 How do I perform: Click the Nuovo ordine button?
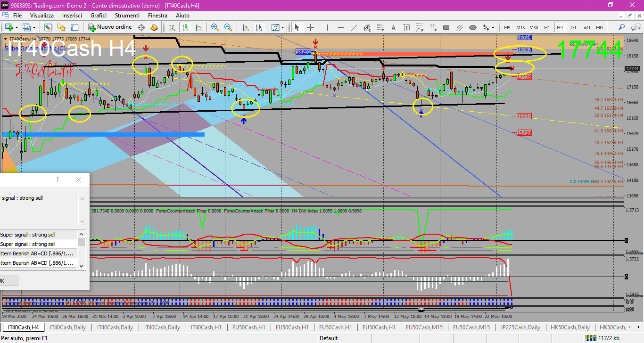pyautogui.click(x=110, y=27)
